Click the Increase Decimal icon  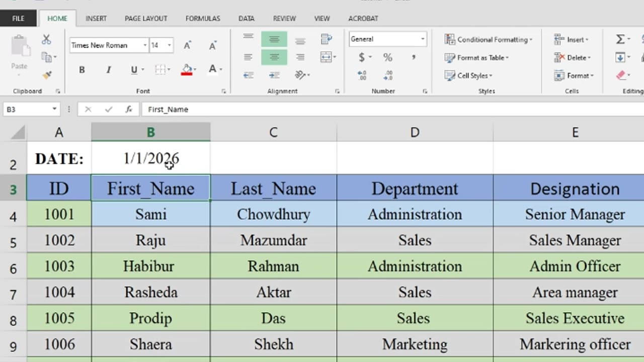click(362, 75)
